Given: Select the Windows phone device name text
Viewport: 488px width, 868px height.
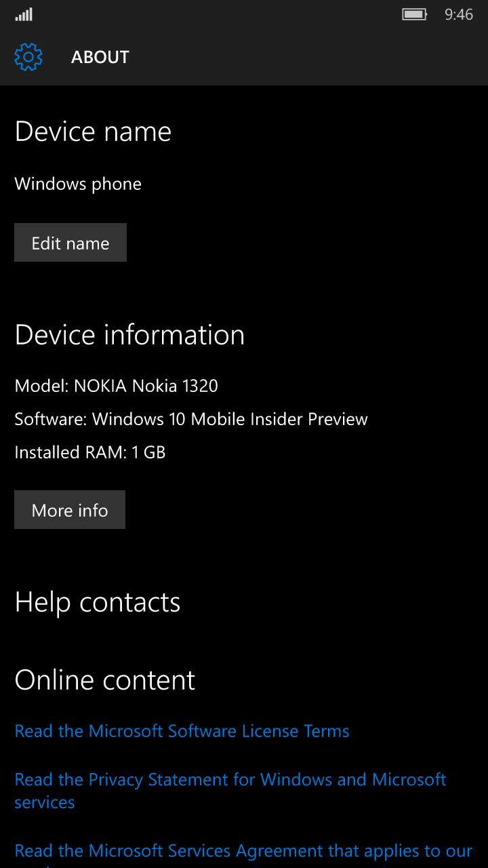Looking at the screenshot, I should point(78,184).
